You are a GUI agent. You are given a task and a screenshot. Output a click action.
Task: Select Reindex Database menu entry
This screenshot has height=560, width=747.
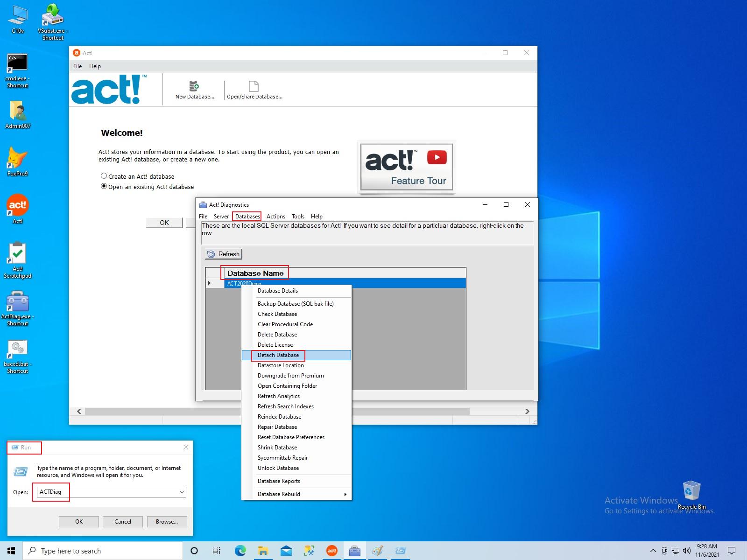point(296,417)
